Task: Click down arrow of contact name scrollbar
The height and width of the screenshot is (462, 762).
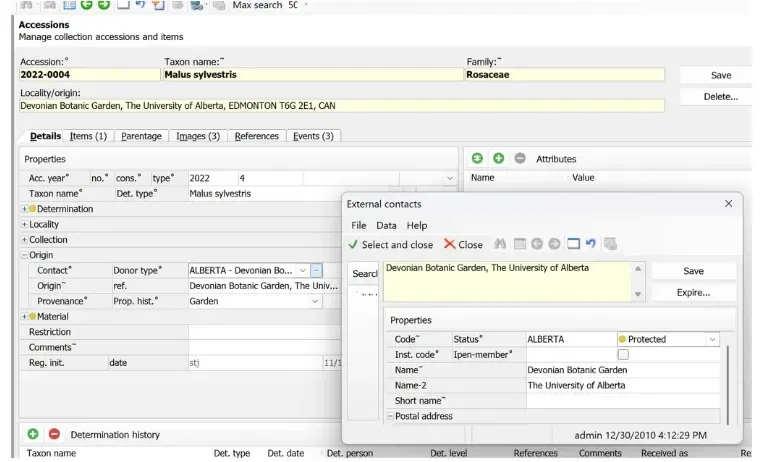Action: point(638,294)
